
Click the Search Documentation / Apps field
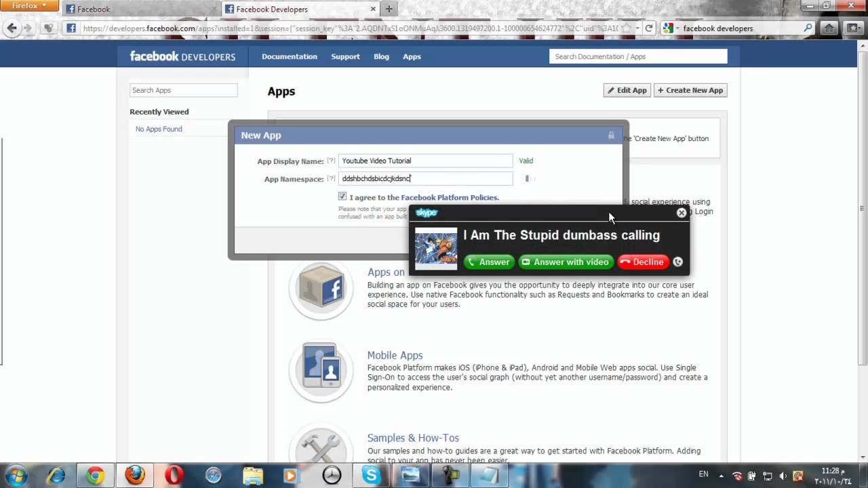(638, 56)
